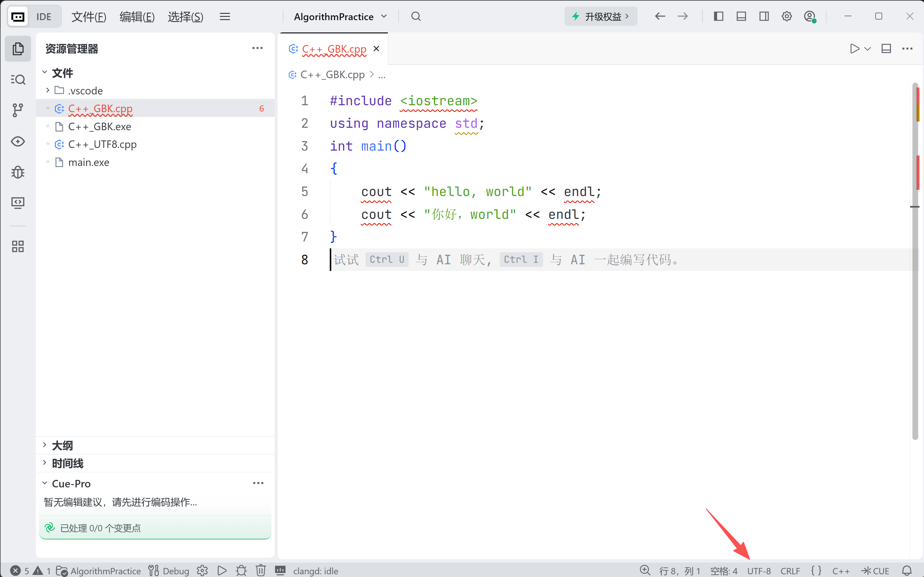Image resolution: width=924 pixels, height=577 pixels.
Task: Click the curly braces status icon
Action: [x=816, y=571]
